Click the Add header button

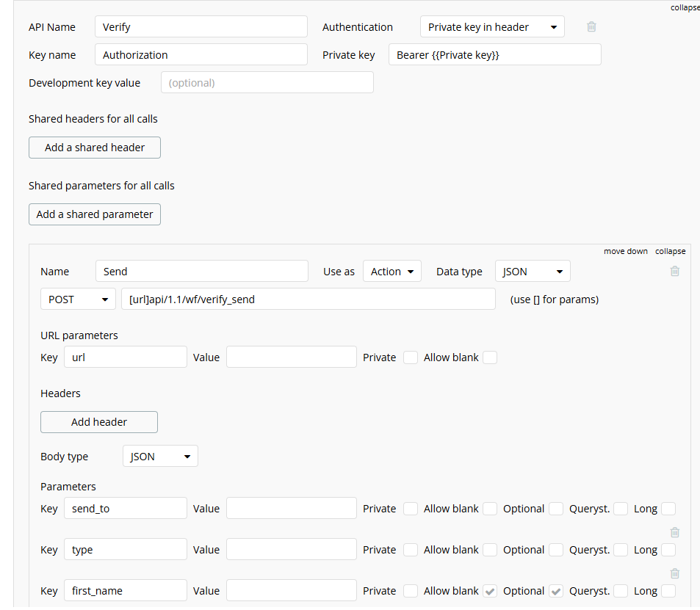coord(99,421)
